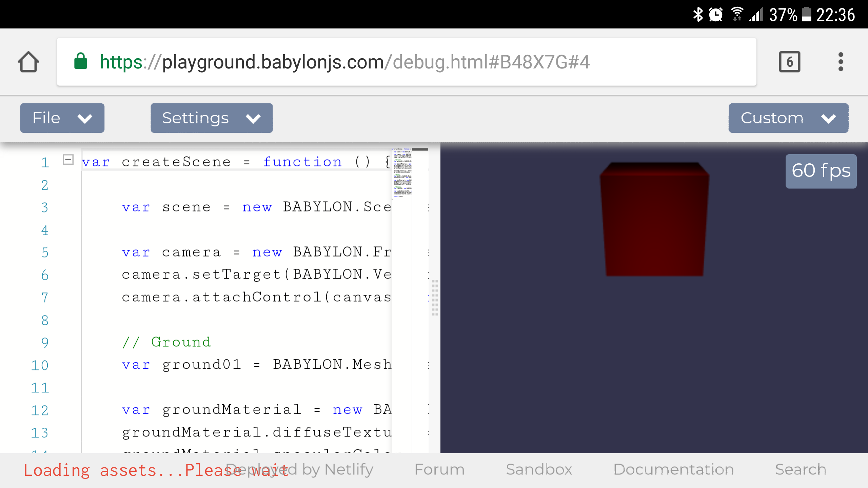Open the tab switcher showing 6
This screenshot has height=488, width=868.
coord(789,62)
